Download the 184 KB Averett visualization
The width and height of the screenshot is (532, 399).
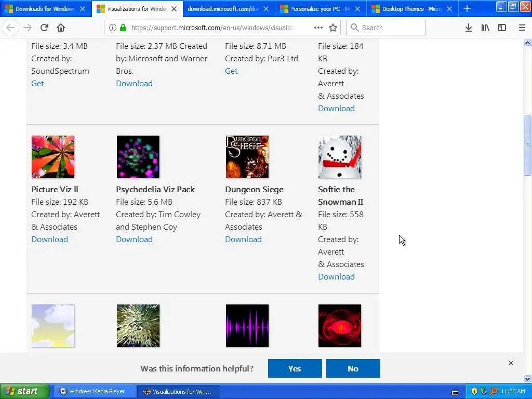[x=336, y=108]
